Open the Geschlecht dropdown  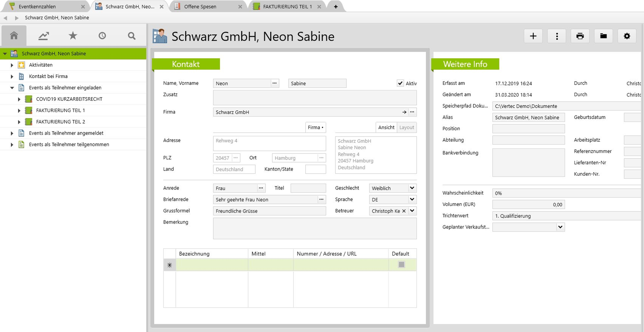click(412, 188)
